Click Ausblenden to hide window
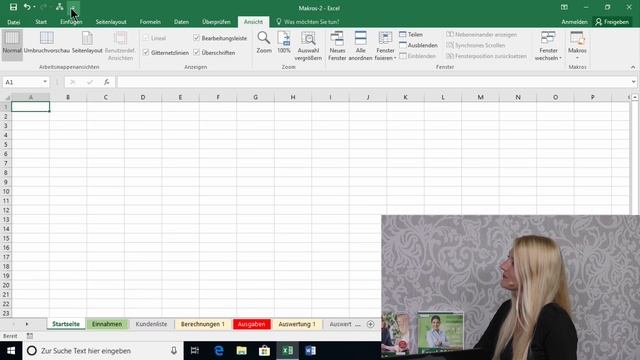The height and width of the screenshot is (360, 640). (418, 45)
